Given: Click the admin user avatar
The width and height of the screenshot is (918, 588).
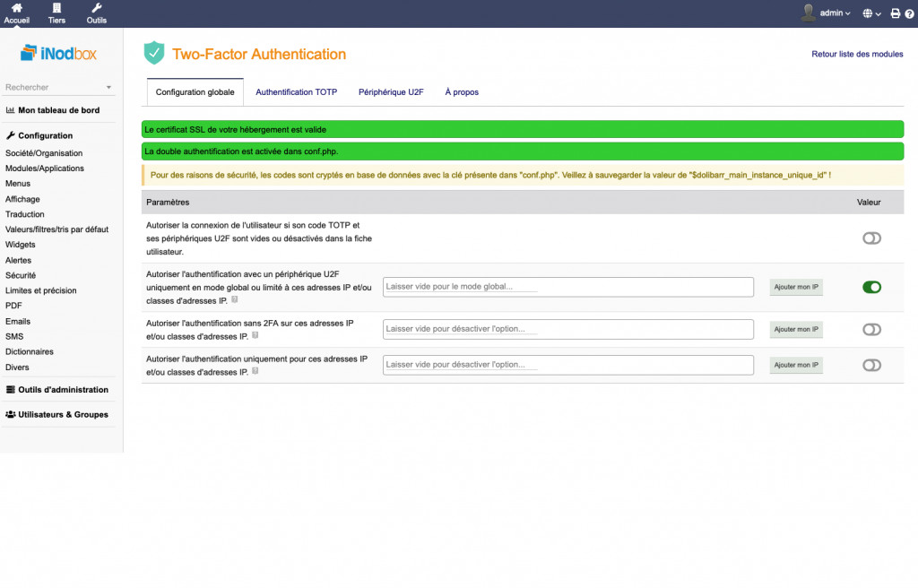Looking at the screenshot, I should (809, 13).
